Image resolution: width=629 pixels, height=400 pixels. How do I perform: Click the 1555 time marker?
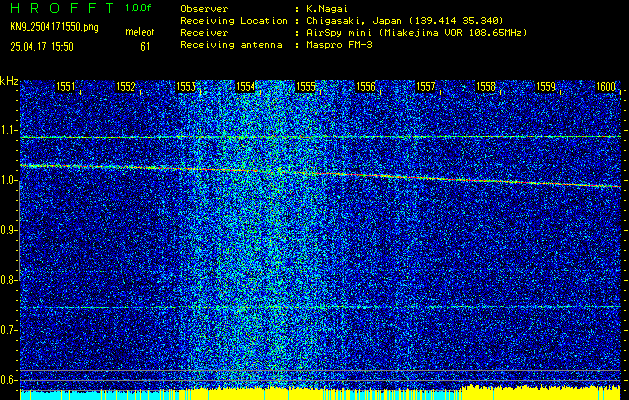(306, 87)
